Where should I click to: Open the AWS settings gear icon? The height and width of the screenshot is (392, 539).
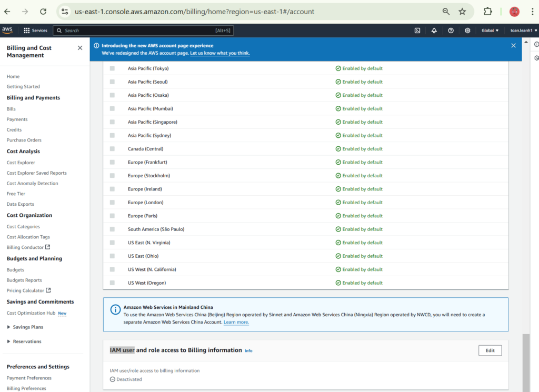(467, 31)
